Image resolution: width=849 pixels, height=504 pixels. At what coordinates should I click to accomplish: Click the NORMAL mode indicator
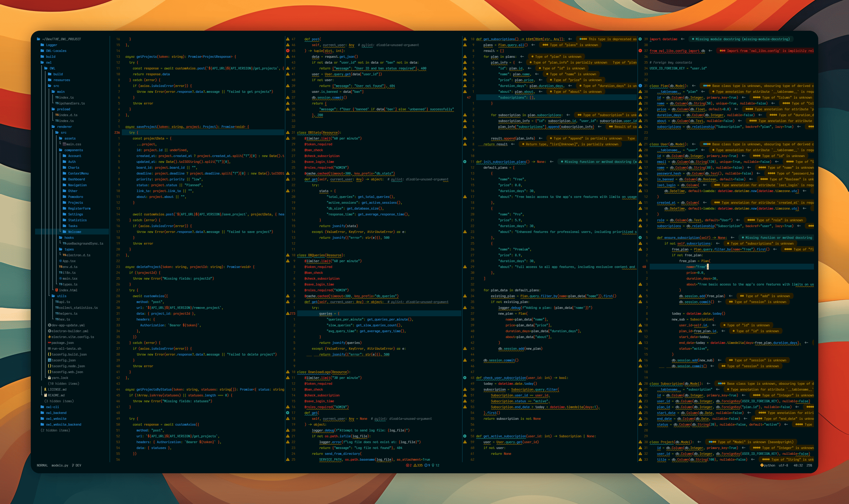tap(42, 465)
